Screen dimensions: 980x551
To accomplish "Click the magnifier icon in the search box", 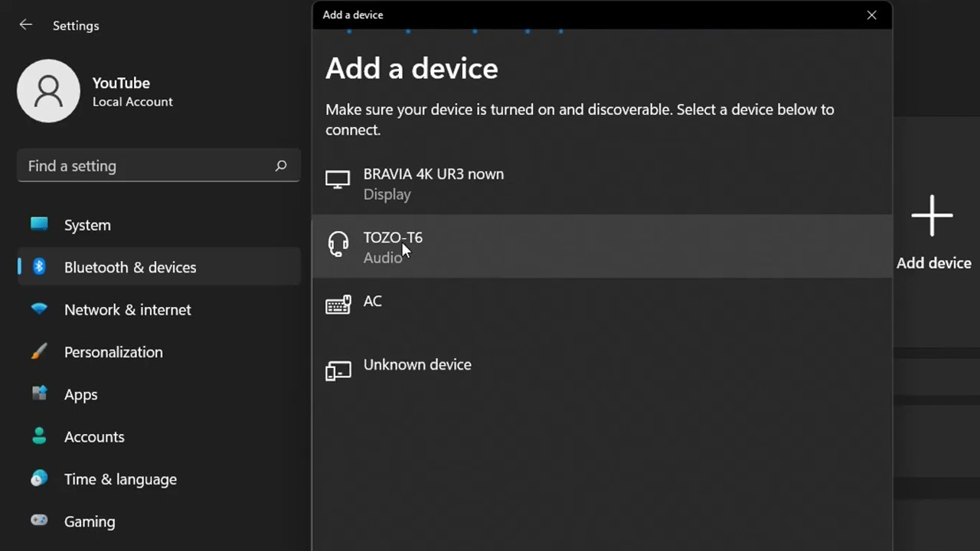I will tap(281, 165).
